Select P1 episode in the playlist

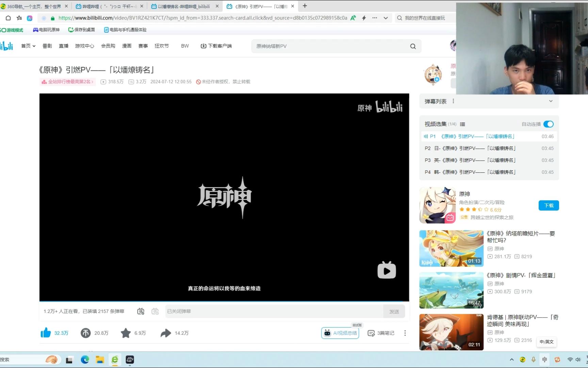pyautogui.click(x=489, y=136)
